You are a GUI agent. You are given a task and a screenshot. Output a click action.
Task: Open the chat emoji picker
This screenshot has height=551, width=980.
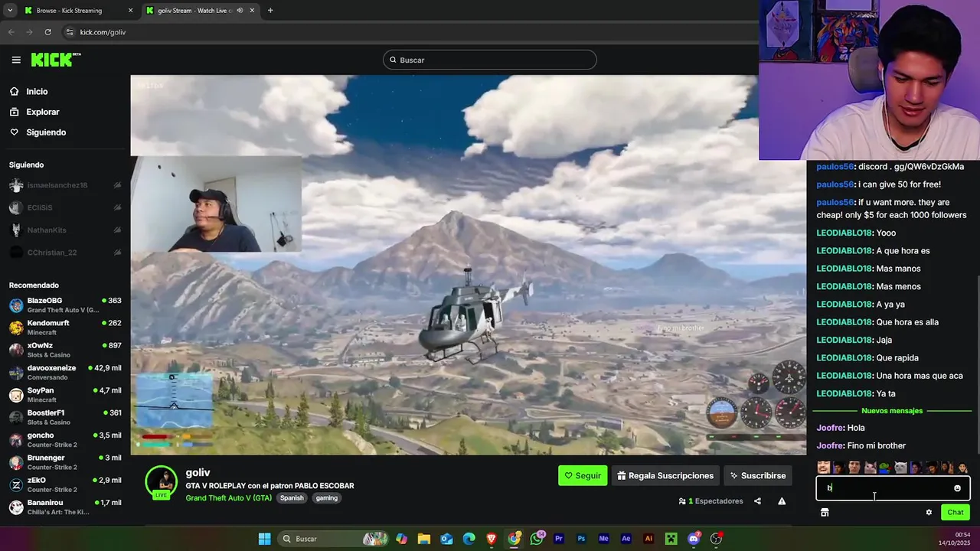click(957, 488)
